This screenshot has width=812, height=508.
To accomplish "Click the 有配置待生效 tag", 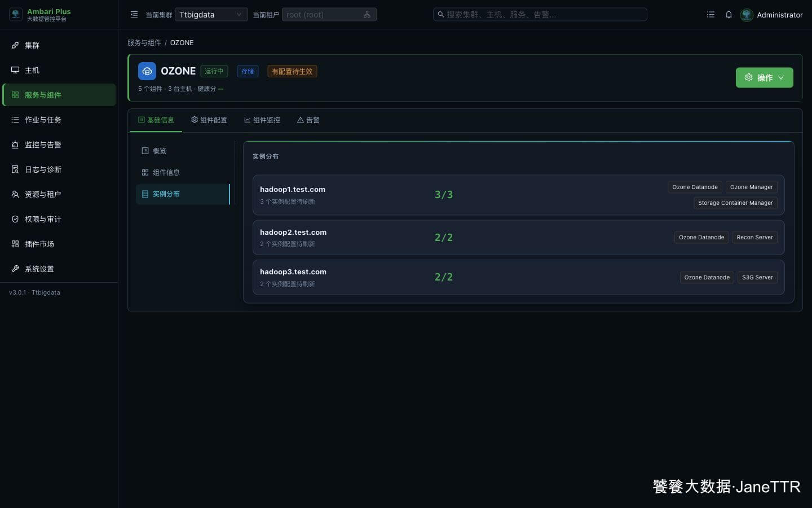I will (x=292, y=71).
